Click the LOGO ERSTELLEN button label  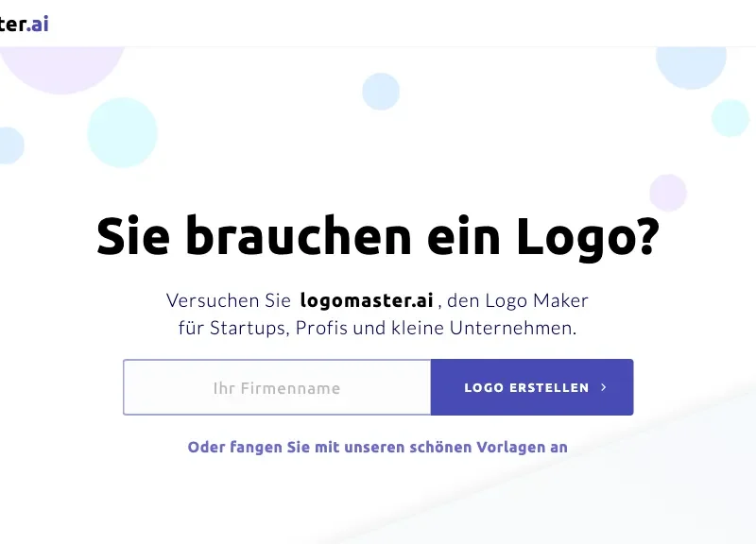[526, 388]
